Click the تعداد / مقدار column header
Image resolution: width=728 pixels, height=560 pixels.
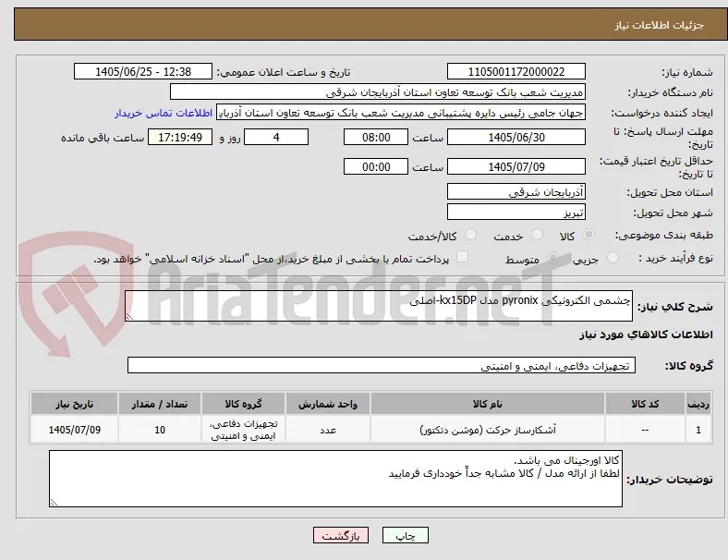160,404
